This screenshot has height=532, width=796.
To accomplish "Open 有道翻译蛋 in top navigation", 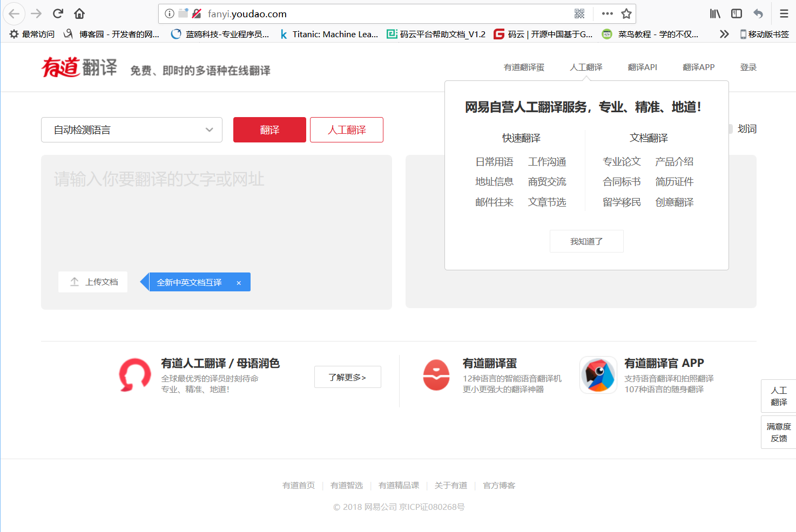I will 524,67.
